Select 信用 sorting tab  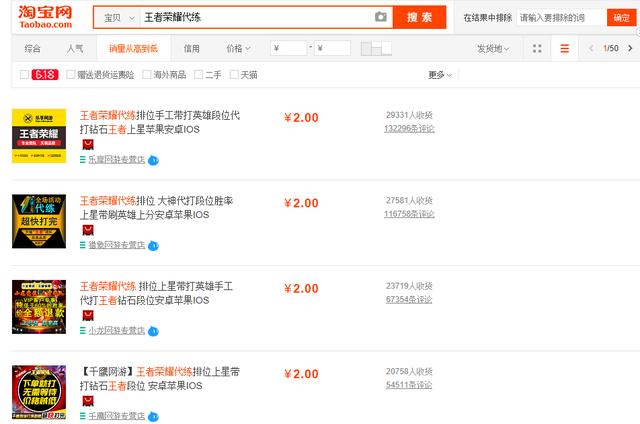[x=191, y=49]
